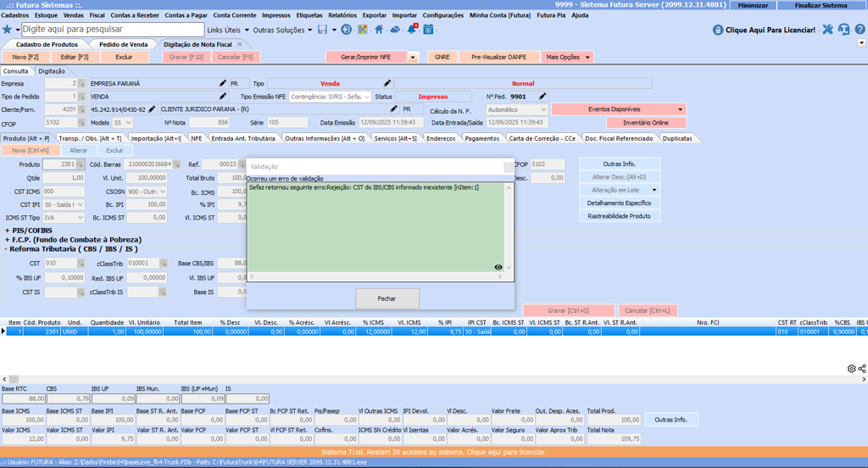Toggle the eye icon in validation message
868x468 pixels.
tap(498, 268)
